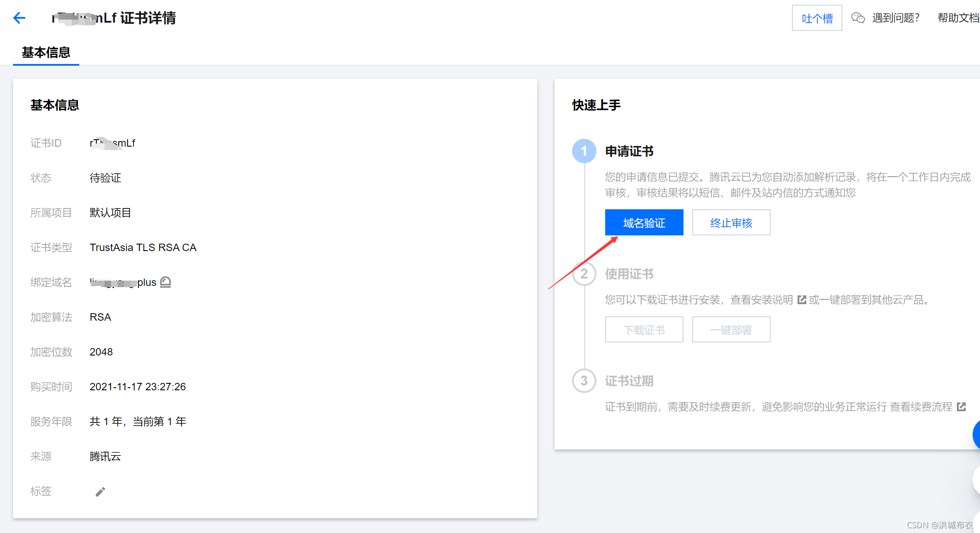The image size is (980, 533).
Task: Click the back arrow icon
Action: tap(19, 18)
